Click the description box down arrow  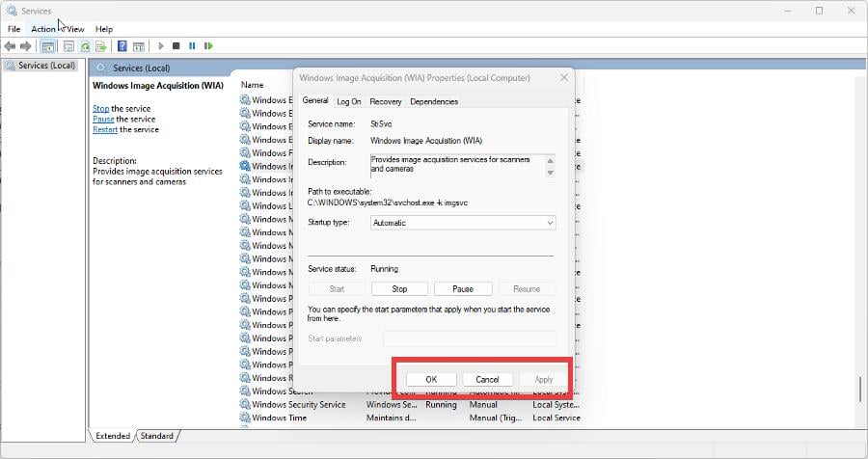tap(550, 173)
